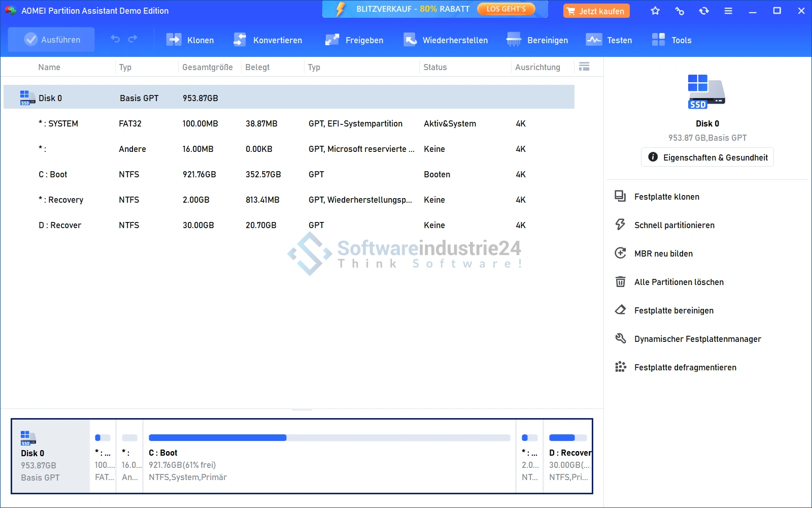Viewport: 812px width, 508px height.
Task: Toggle the list view layout icon
Action: point(584,67)
